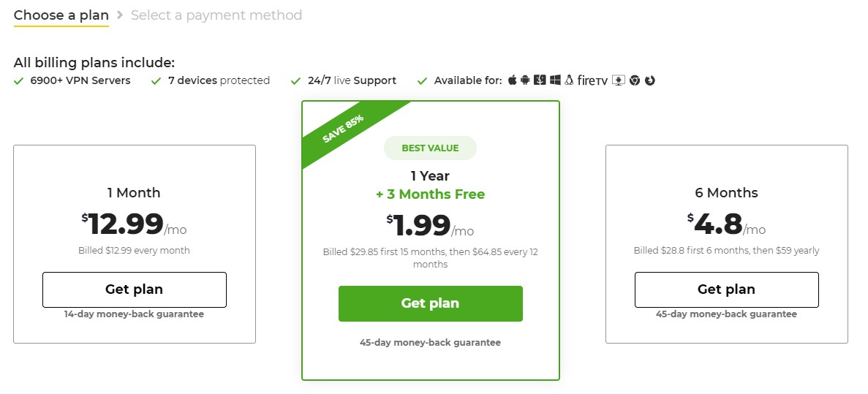The height and width of the screenshot is (394, 868).
Task: Click the BEST VALUE badge
Action: (430, 148)
